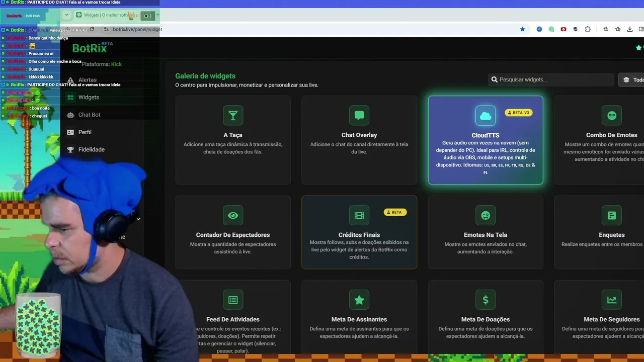Click the blue bookmark star in address bar
This screenshot has width=644, height=362.
point(522,29)
